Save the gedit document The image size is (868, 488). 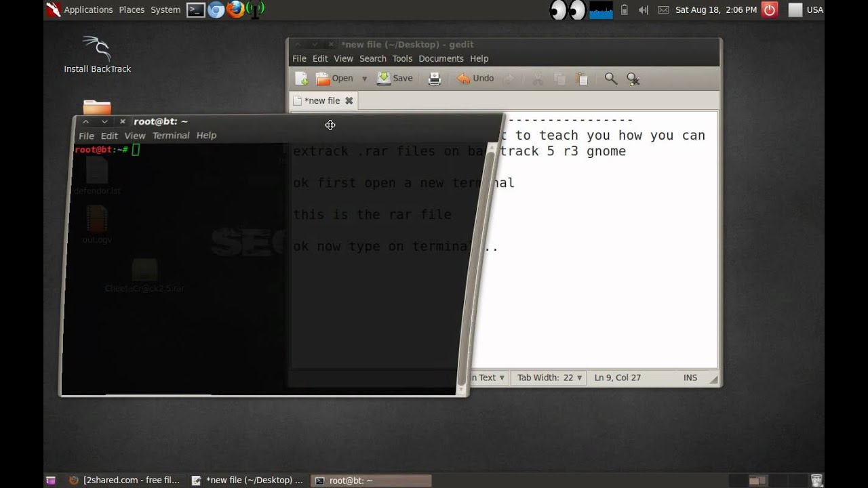coord(395,79)
